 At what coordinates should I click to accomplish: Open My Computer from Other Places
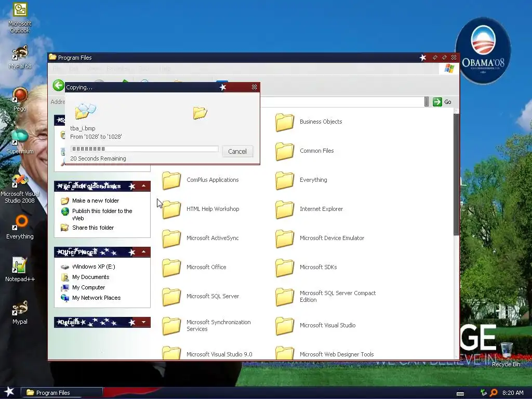(x=88, y=287)
